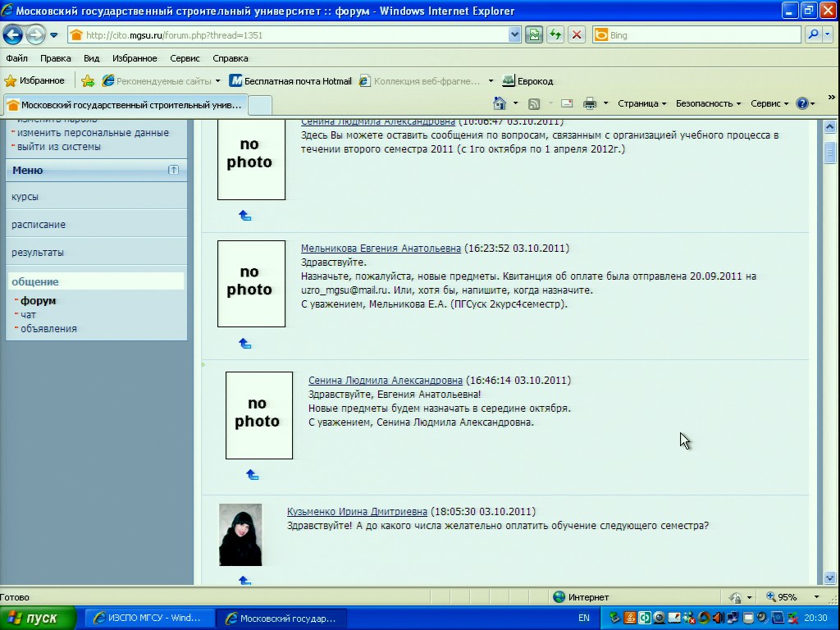Open Кузьменко Ирина Дмитриевна profile link
Screen dimensions: 840x630
[x=358, y=512]
